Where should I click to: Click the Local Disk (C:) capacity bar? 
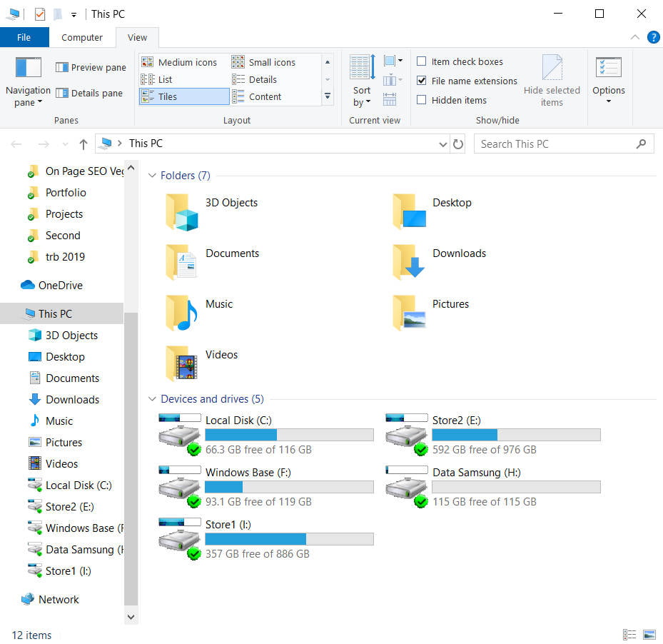289,435
